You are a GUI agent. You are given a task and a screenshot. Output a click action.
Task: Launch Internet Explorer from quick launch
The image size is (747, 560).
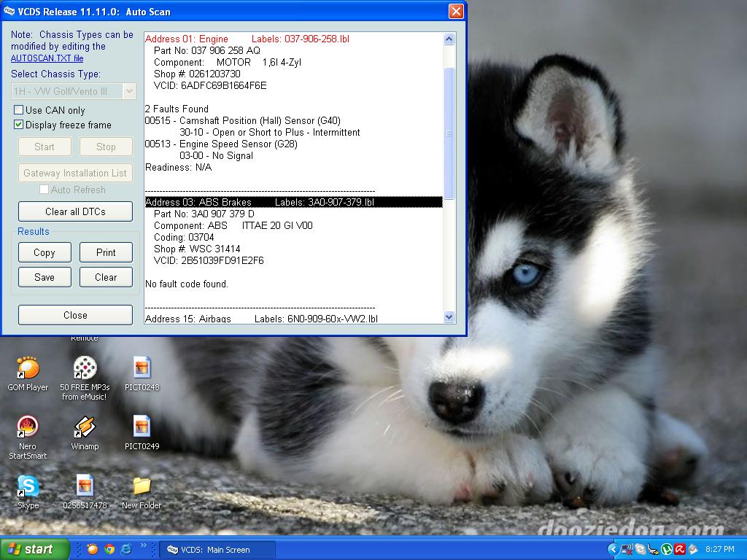click(125, 549)
